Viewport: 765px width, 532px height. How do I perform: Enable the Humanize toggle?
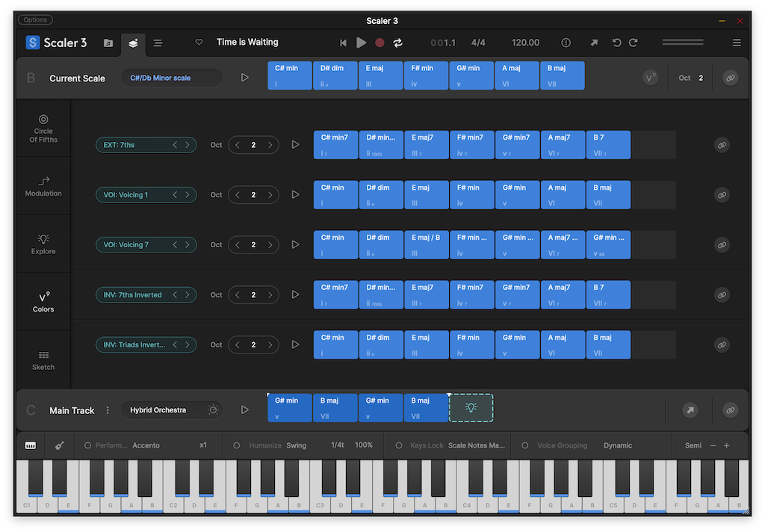coord(237,445)
